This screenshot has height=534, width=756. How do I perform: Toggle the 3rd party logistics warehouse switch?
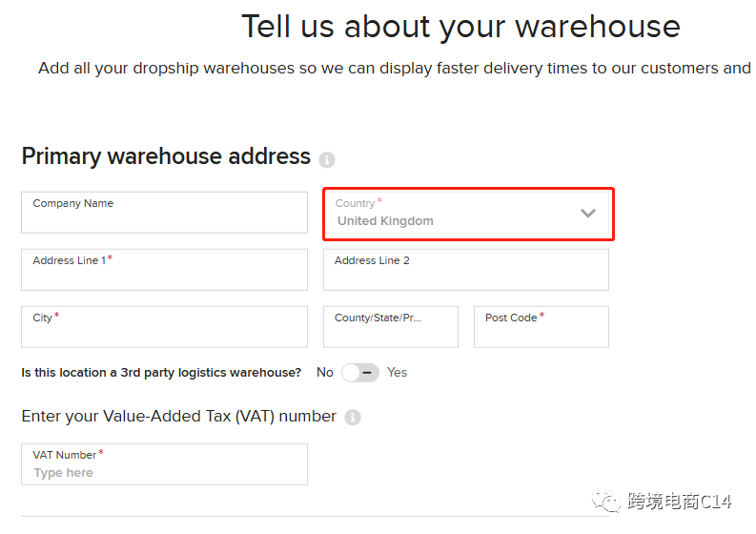(360, 373)
